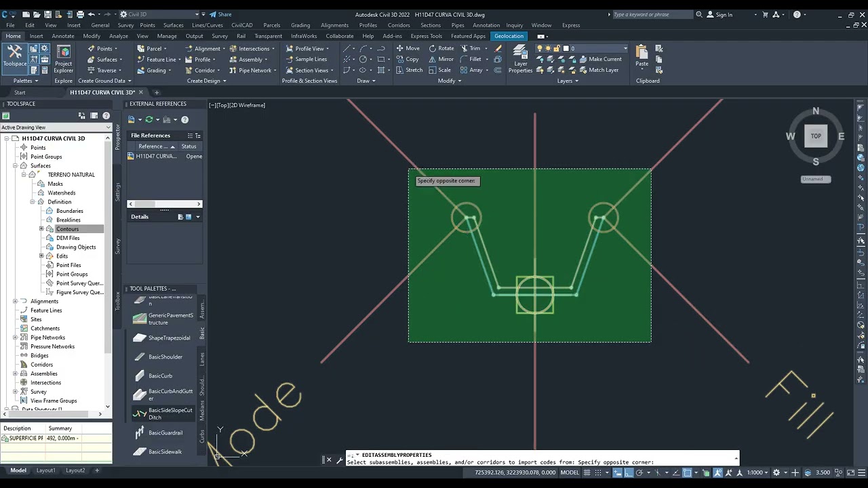Select the Move modify tool
The height and width of the screenshot is (488, 868).
tap(408, 48)
